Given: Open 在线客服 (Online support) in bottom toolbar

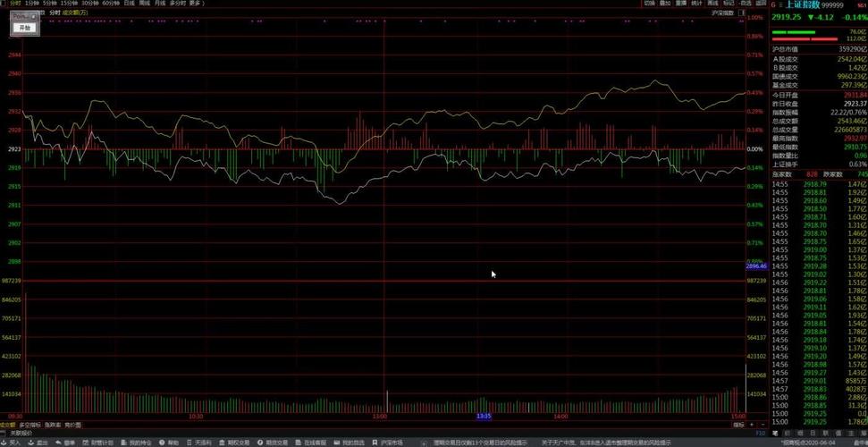Looking at the screenshot, I should coord(311,443).
